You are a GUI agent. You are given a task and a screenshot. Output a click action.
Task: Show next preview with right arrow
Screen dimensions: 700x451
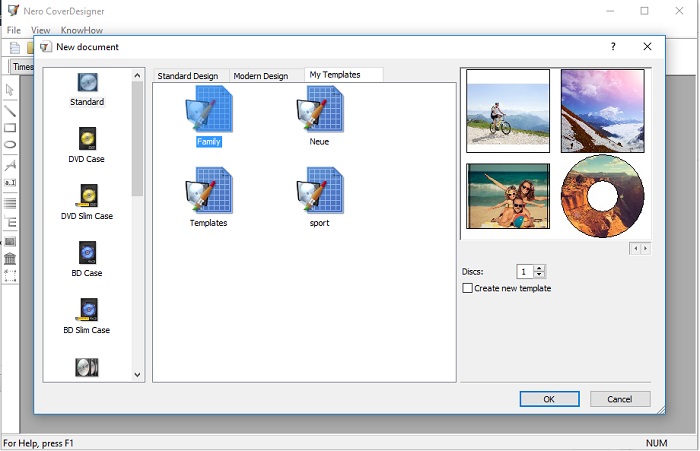[645, 248]
